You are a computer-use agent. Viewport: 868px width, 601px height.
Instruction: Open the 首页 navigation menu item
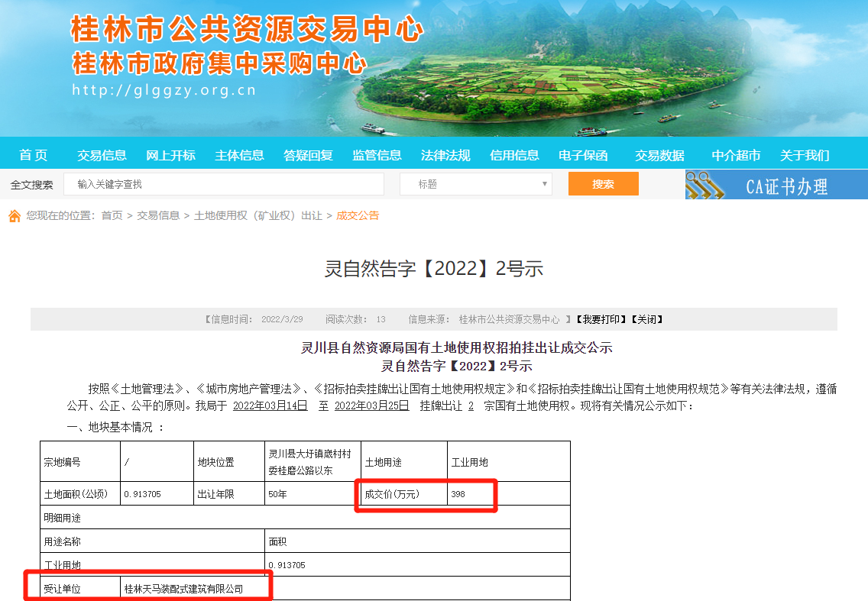coord(34,155)
